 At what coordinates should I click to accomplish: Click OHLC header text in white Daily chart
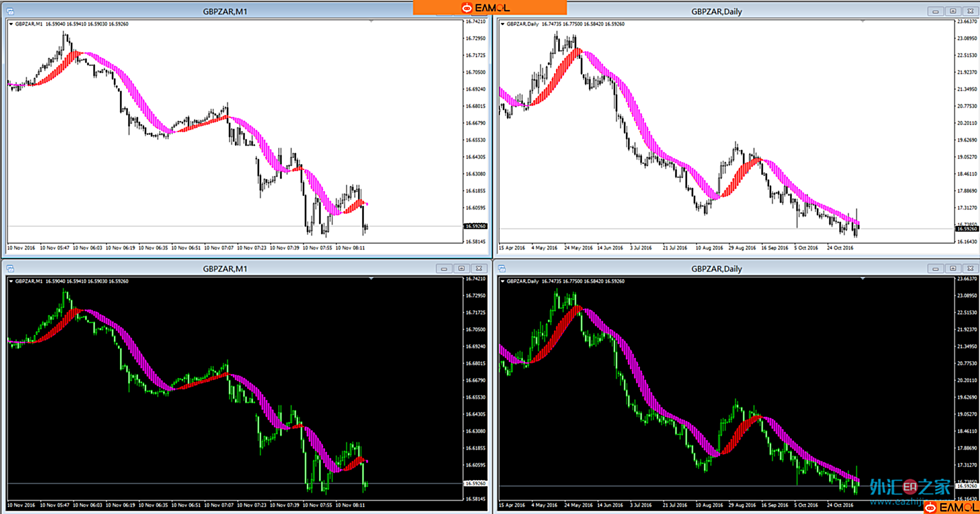(565, 24)
